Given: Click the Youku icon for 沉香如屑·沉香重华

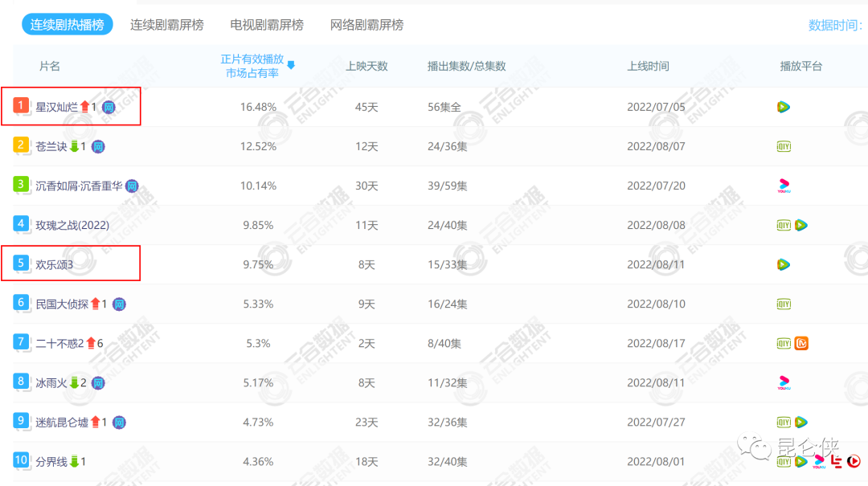Looking at the screenshot, I should coord(784,186).
